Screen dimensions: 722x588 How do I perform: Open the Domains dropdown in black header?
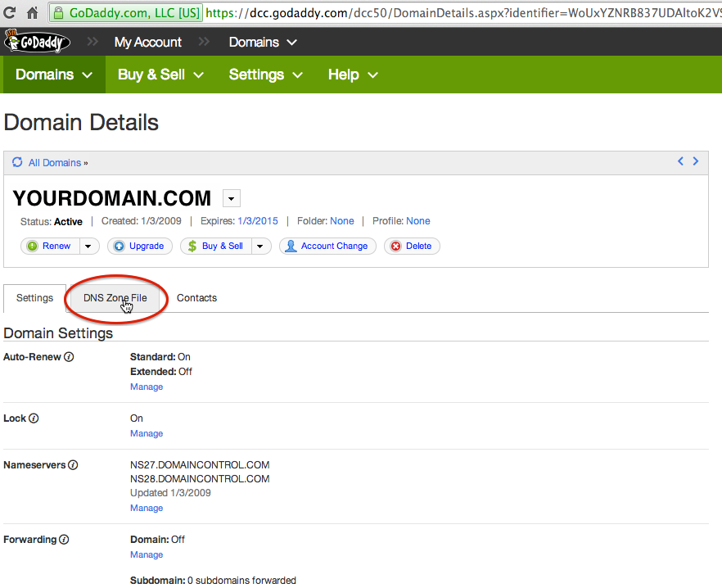(x=263, y=42)
